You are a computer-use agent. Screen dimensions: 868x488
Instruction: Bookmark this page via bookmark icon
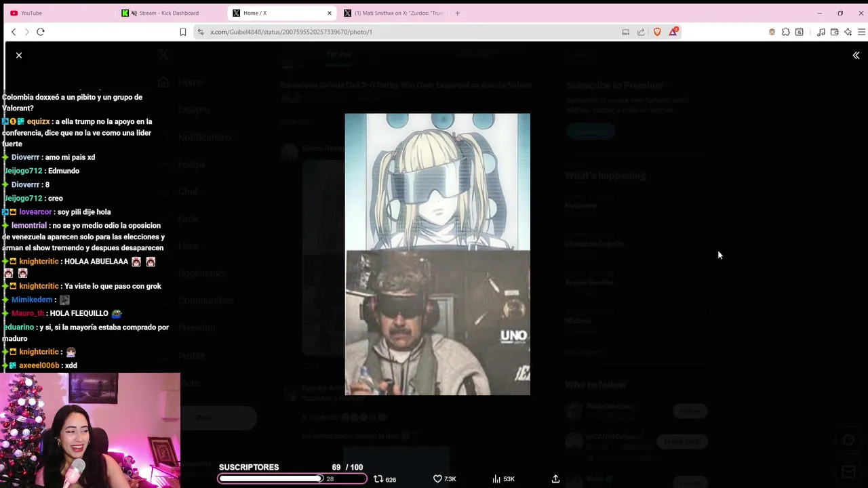click(182, 32)
